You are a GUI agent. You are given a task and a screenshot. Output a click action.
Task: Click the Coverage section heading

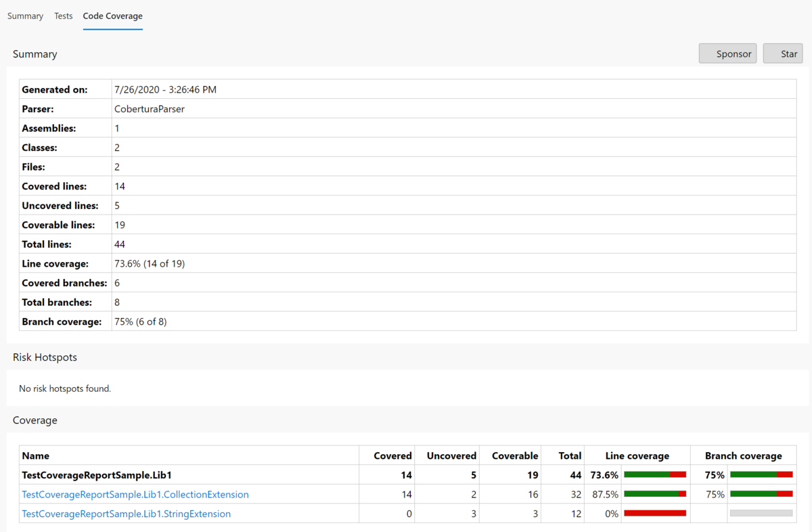point(35,420)
